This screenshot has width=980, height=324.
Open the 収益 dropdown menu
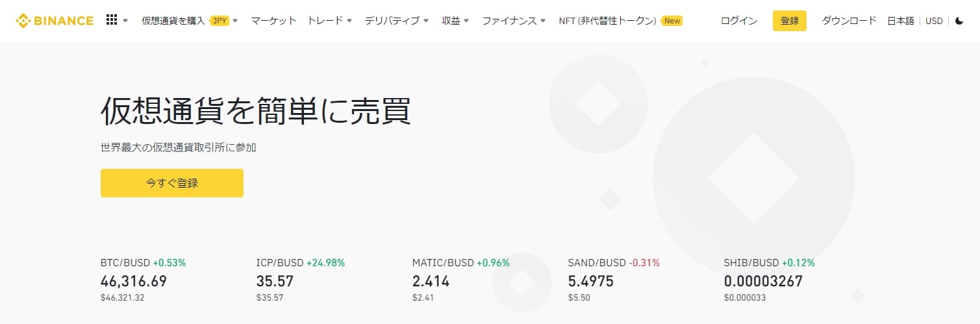tap(455, 21)
